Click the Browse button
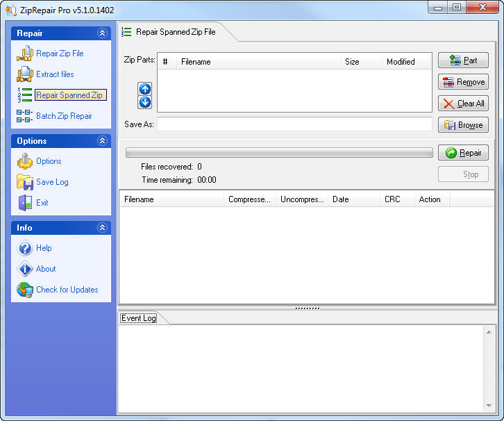The height and width of the screenshot is (421, 504). [x=463, y=125]
